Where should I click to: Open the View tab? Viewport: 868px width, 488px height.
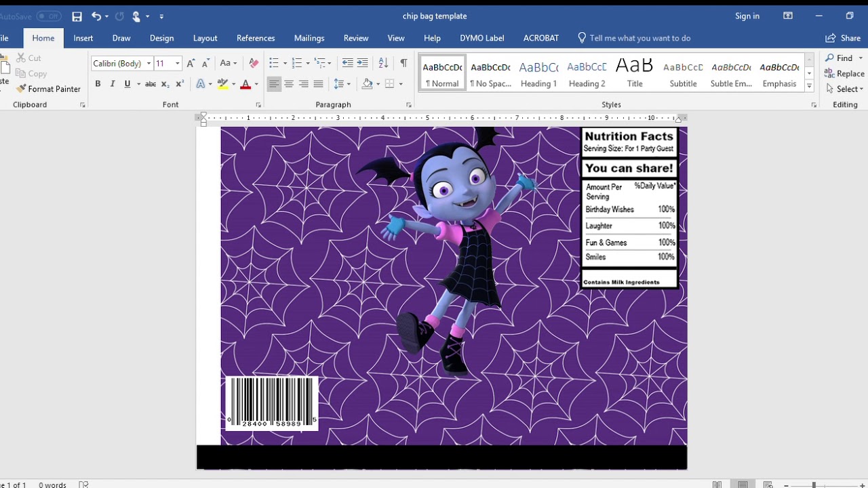click(x=396, y=38)
